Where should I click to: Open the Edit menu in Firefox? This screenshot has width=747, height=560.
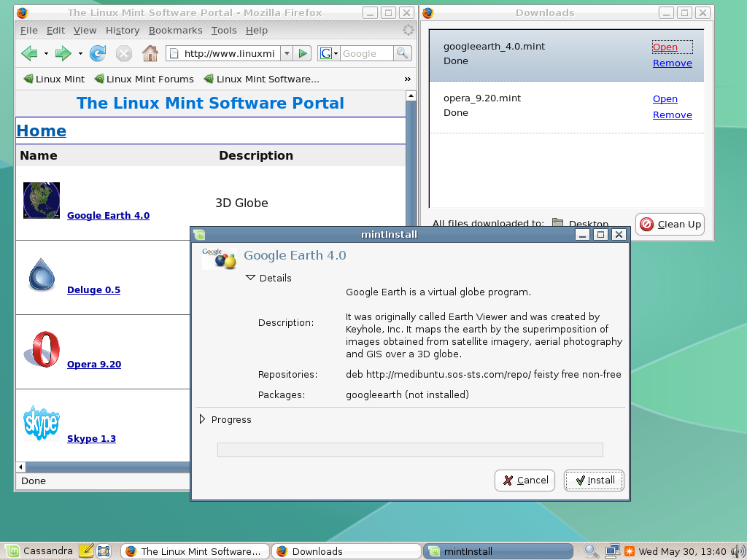[x=55, y=31]
